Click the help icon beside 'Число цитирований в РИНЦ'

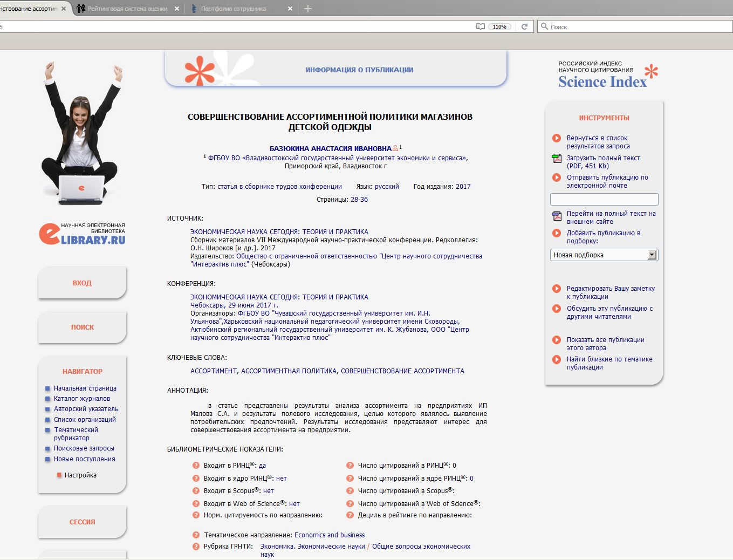(x=350, y=465)
